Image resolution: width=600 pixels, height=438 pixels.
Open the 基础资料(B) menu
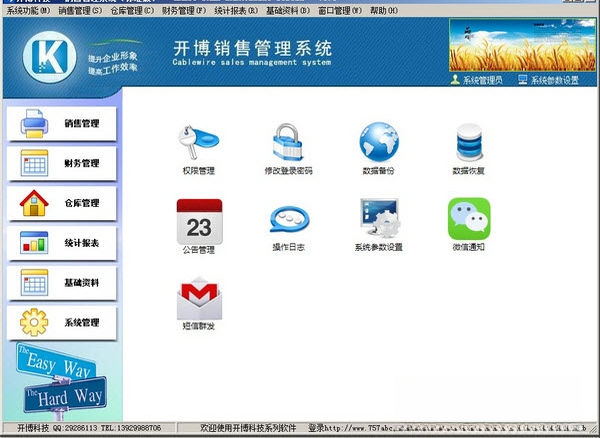point(288,11)
